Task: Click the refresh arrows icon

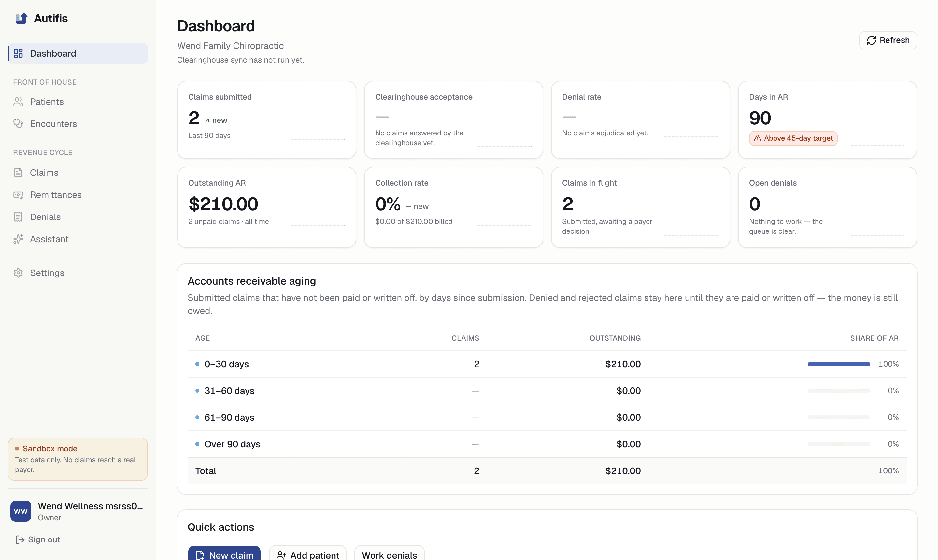Action: [871, 40]
